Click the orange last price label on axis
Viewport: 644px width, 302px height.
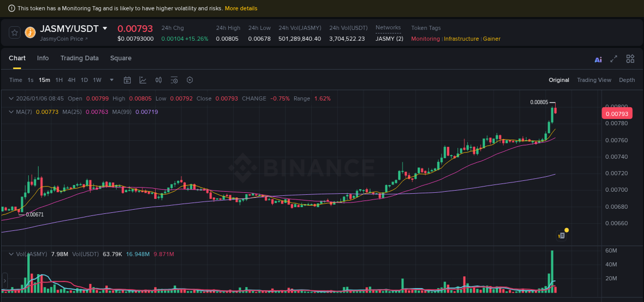pos(616,113)
